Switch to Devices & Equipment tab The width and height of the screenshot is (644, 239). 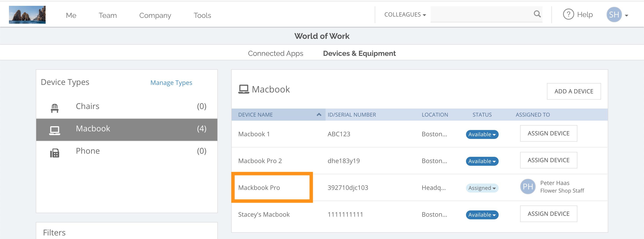click(x=359, y=53)
